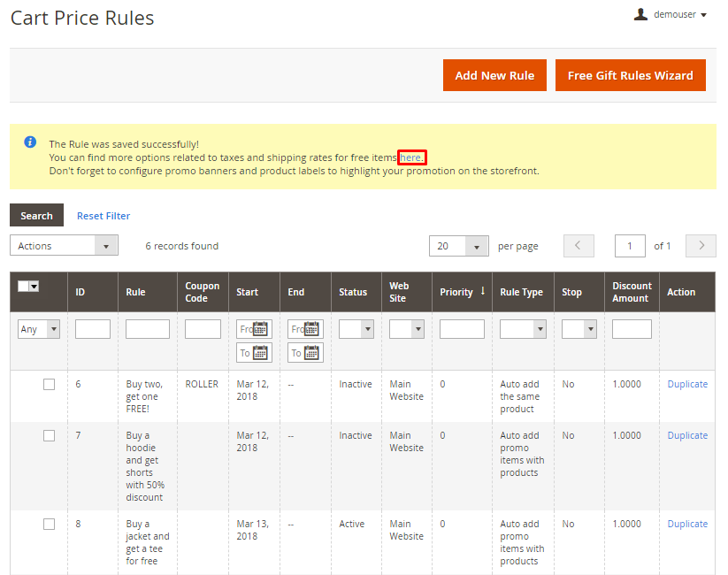
Task: Open the End From date calendar icon
Action: 311,329
